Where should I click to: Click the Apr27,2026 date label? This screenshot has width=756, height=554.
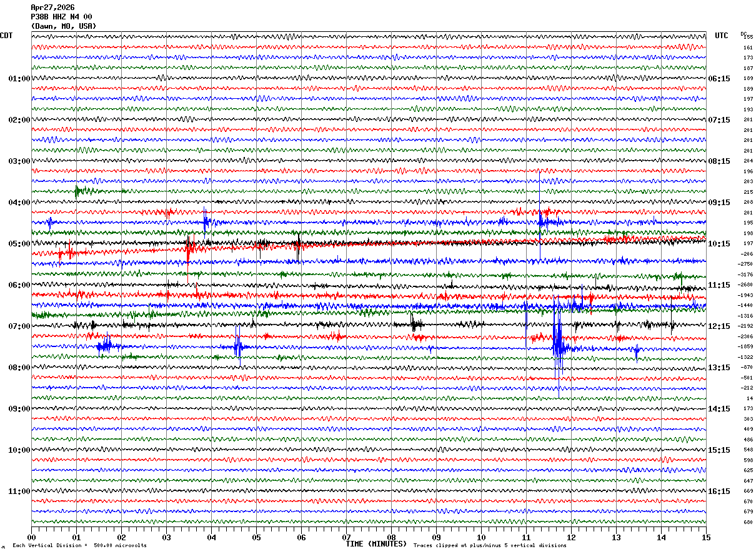pyautogui.click(x=52, y=8)
